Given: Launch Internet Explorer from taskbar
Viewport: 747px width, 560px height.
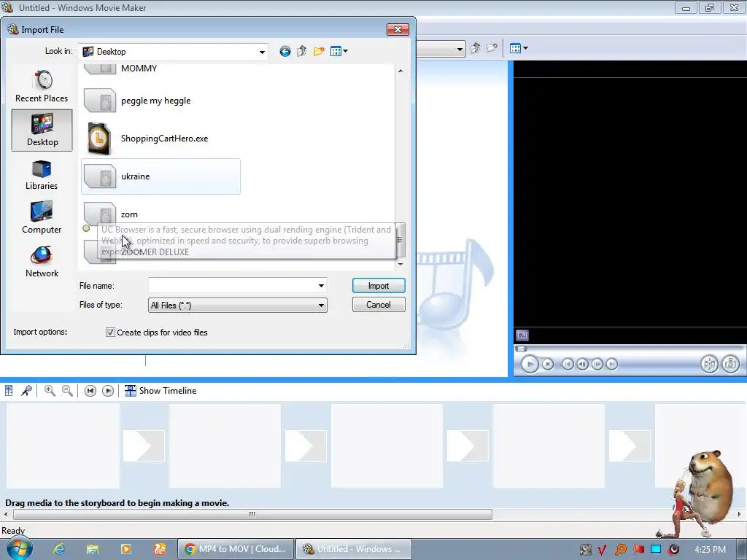Looking at the screenshot, I should click(x=58, y=549).
